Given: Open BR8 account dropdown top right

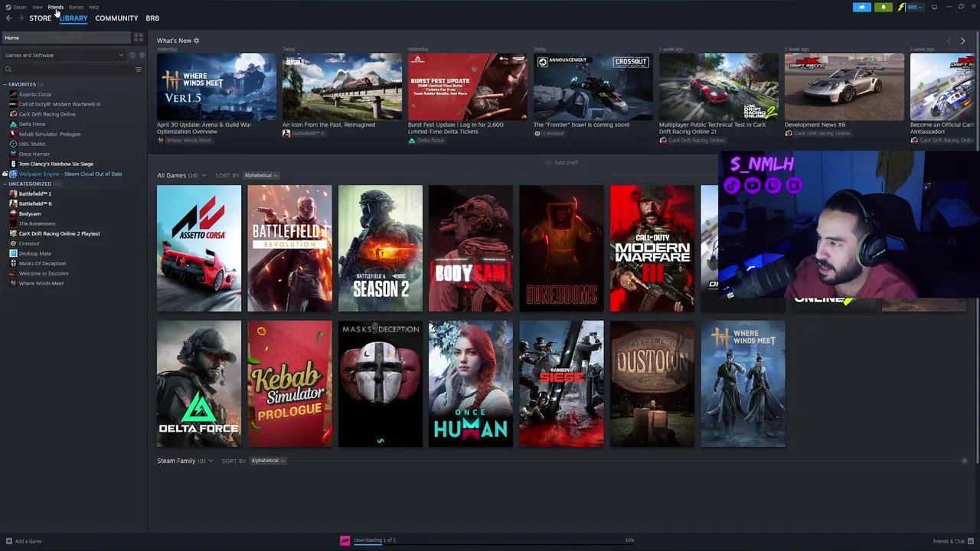Looking at the screenshot, I should [x=914, y=7].
